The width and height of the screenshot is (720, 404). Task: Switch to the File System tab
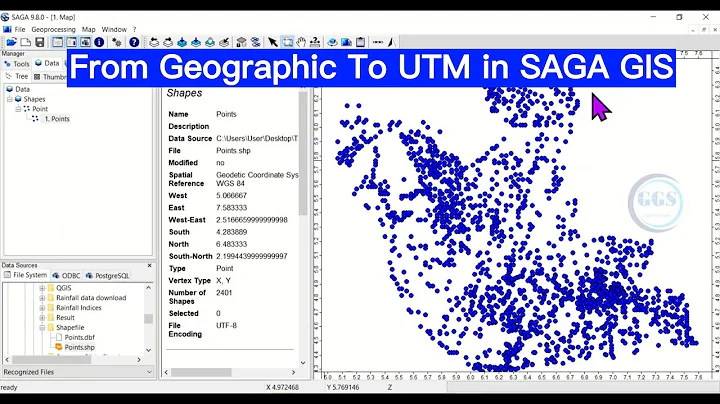click(26, 275)
